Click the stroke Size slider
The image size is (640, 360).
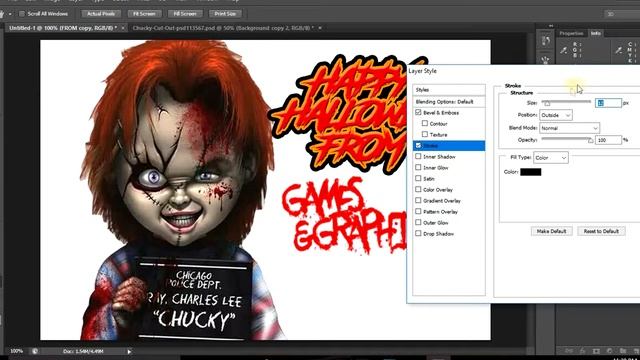click(x=566, y=102)
